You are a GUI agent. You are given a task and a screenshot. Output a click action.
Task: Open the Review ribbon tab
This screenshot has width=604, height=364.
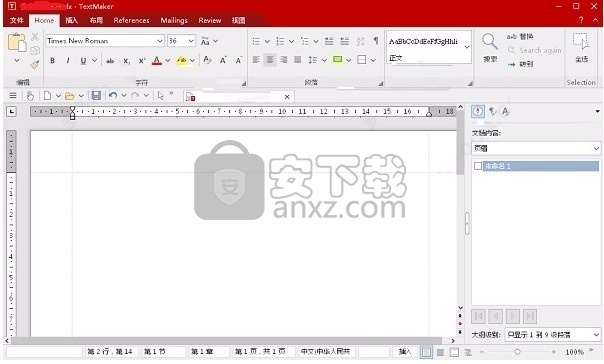210,20
